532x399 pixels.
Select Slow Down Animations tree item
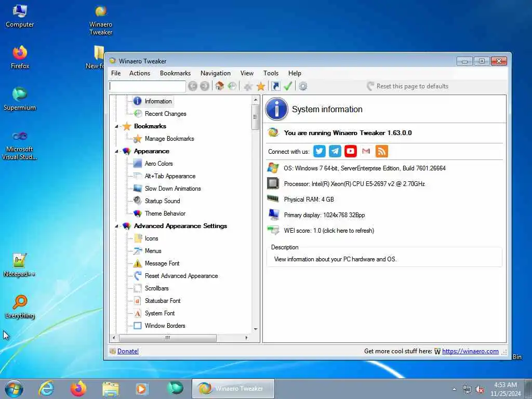click(x=172, y=189)
